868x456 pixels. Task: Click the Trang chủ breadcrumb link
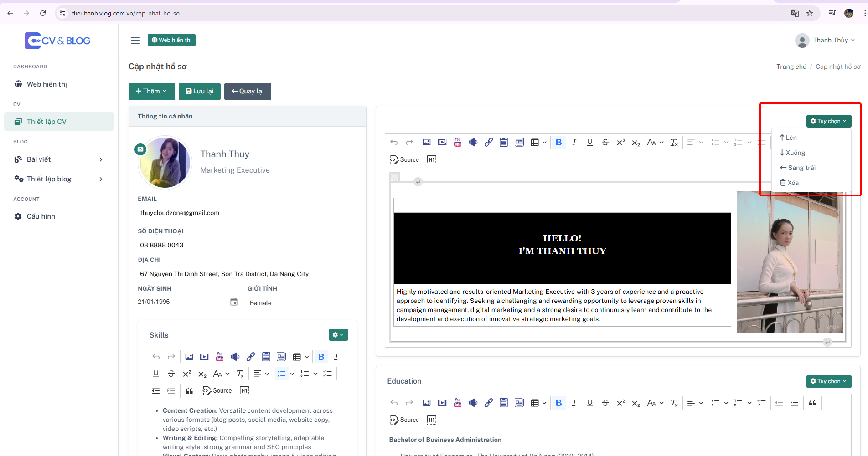(x=791, y=67)
